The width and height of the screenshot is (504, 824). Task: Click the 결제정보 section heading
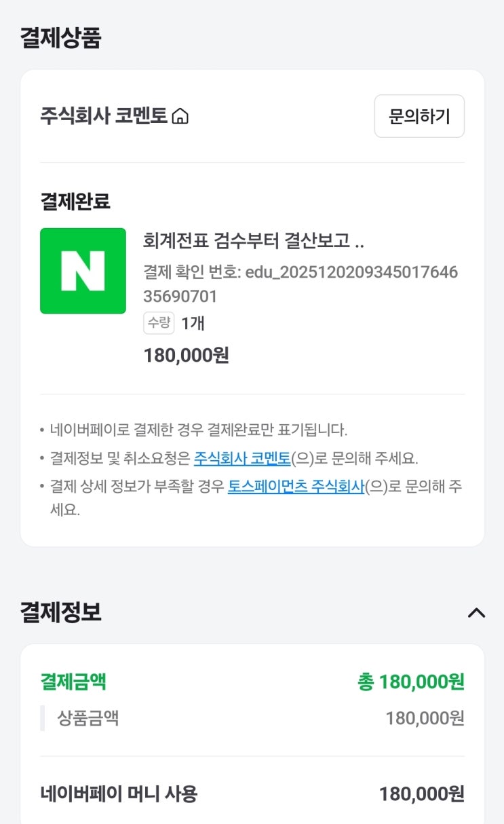pyautogui.click(x=60, y=612)
